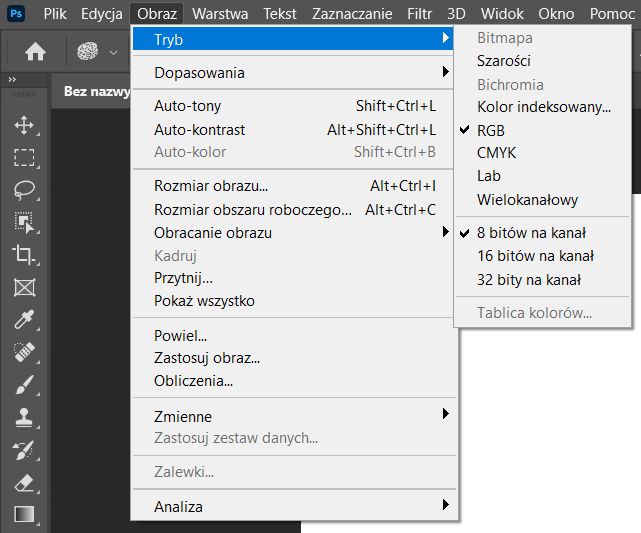This screenshot has height=533, width=641.
Task: Select the Frame tool
Action: tap(24, 287)
